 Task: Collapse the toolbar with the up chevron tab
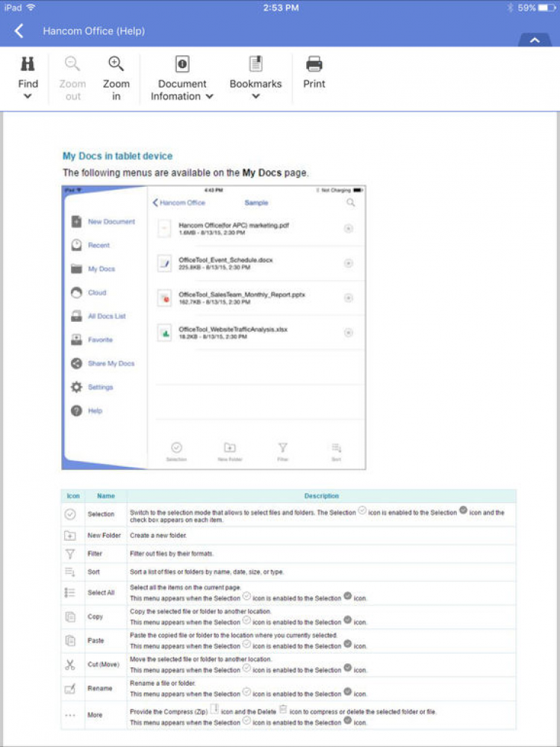coord(535,40)
